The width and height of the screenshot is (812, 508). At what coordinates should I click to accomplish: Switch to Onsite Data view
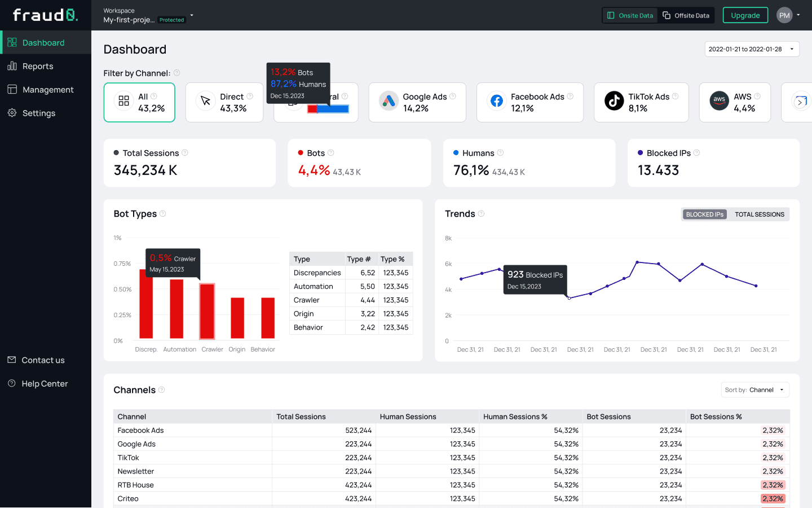coord(629,15)
